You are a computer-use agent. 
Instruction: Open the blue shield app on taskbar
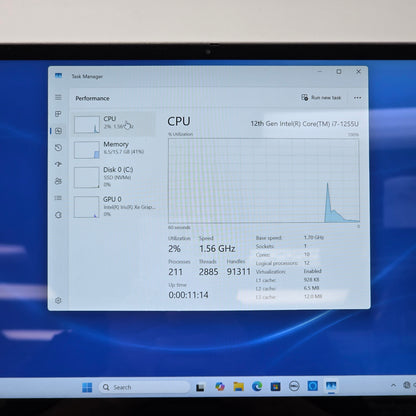click(312, 386)
